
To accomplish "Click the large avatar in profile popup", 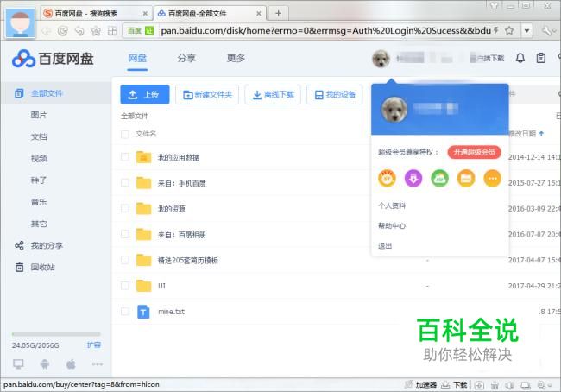I will (394, 109).
